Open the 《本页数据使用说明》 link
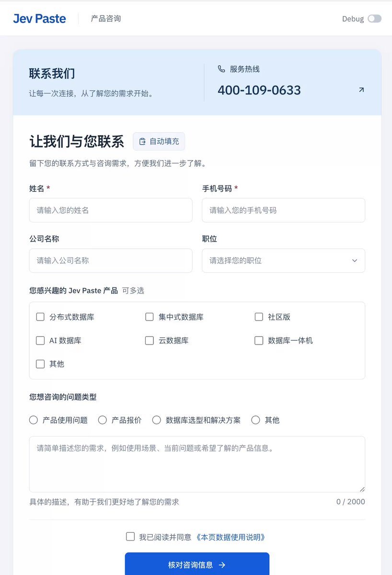Screen dimensions: 392x575 tap(230, 537)
